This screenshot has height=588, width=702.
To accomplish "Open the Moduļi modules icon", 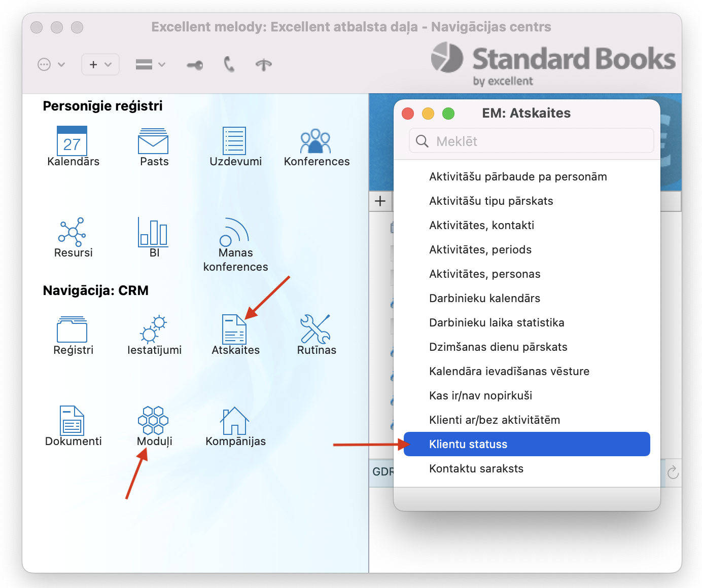I will click(x=153, y=421).
